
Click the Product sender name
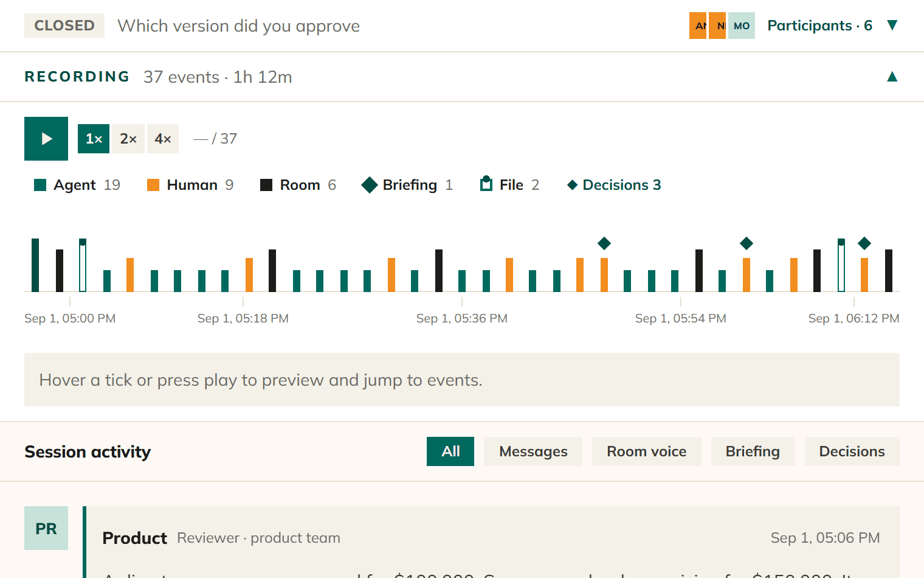(x=134, y=538)
